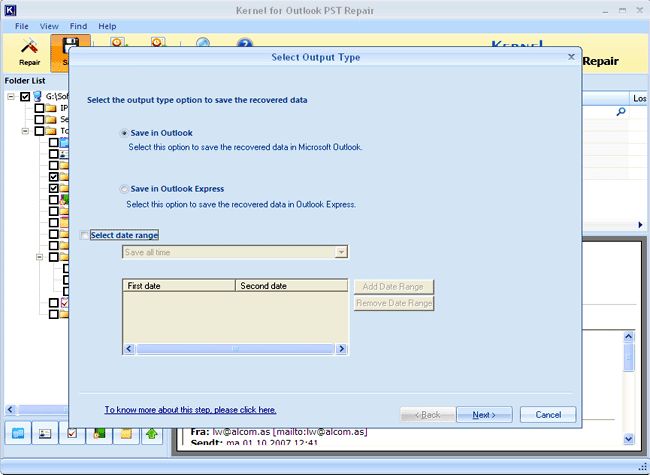
Task: Collapse the G:\Sof root tree node
Action: pos(11,97)
